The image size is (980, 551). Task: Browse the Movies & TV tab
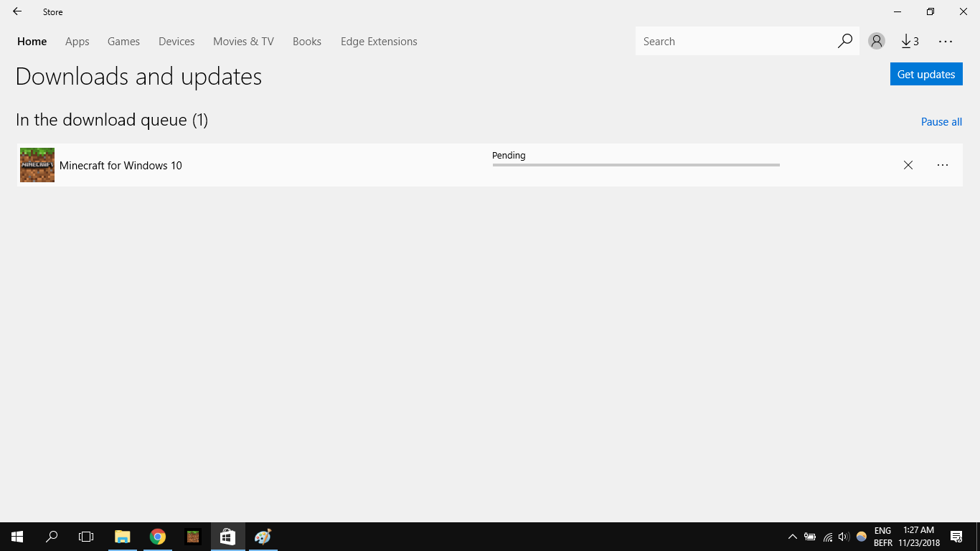tap(243, 42)
